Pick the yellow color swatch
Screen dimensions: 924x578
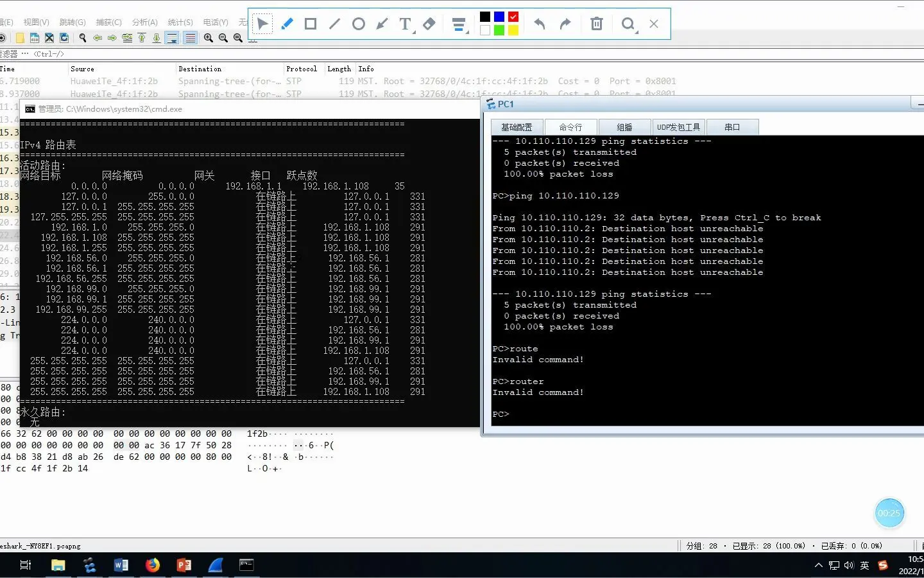[x=513, y=30]
